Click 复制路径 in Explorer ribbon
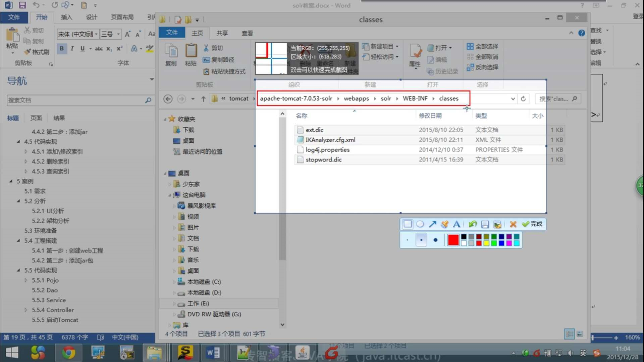This screenshot has width=644, height=362. coord(218,60)
